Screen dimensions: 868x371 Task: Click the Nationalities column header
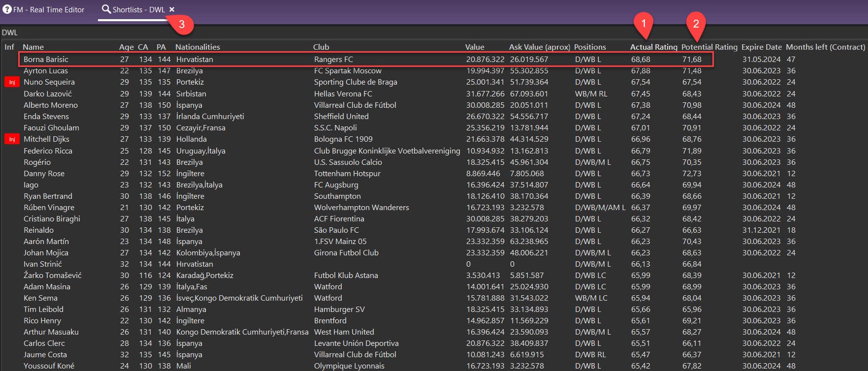pyautogui.click(x=197, y=47)
